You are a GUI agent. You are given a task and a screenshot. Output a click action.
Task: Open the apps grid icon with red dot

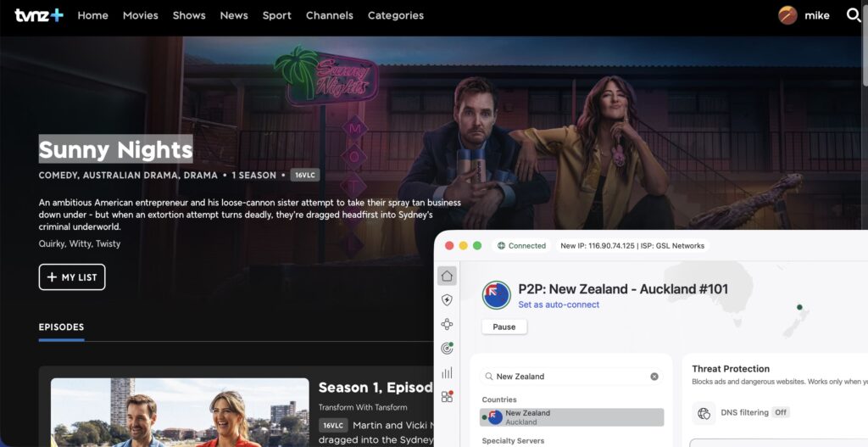[x=447, y=396]
